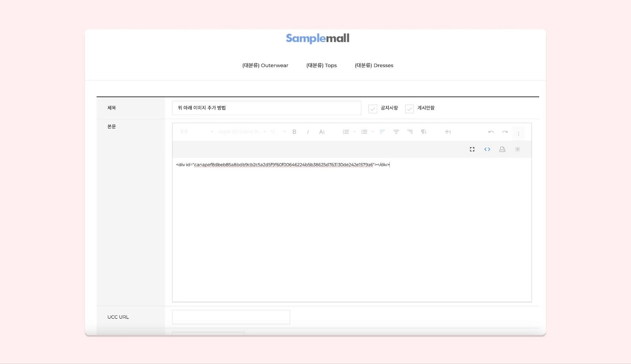This screenshot has width=631, height=364.
Task: Open the (대분류) Dresses category
Action: point(374,65)
